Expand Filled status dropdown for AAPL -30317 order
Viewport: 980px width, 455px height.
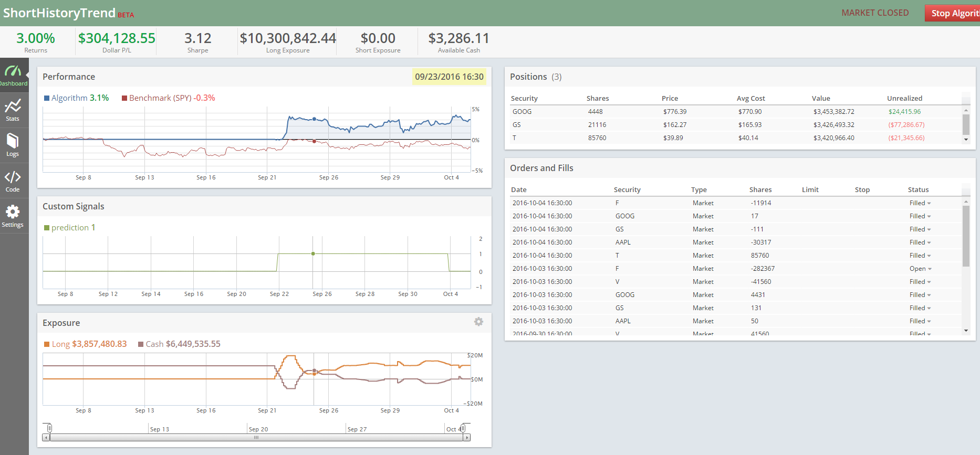click(x=920, y=242)
